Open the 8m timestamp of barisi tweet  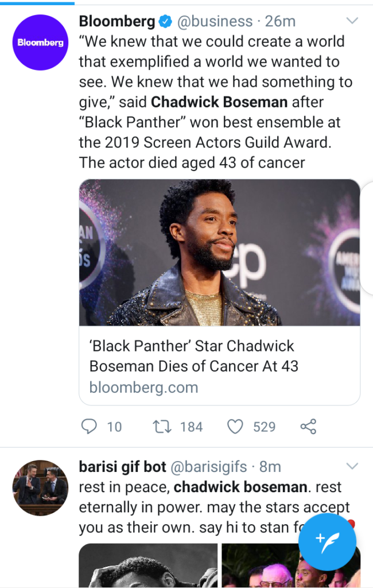coord(270,467)
